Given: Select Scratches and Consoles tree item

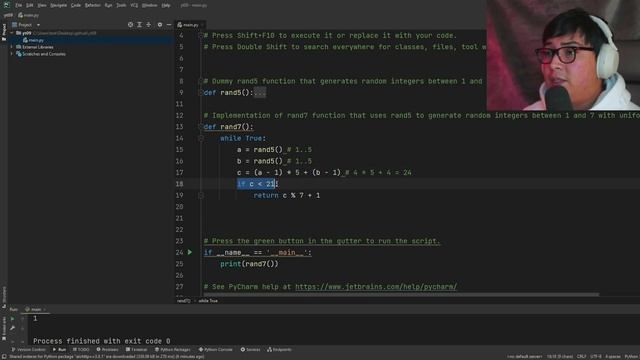Looking at the screenshot, I should coord(41,54).
